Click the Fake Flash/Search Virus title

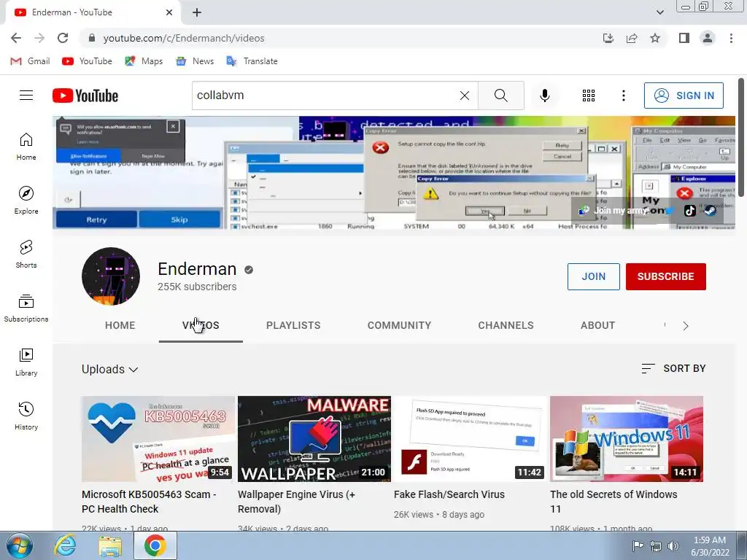(x=449, y=494)
